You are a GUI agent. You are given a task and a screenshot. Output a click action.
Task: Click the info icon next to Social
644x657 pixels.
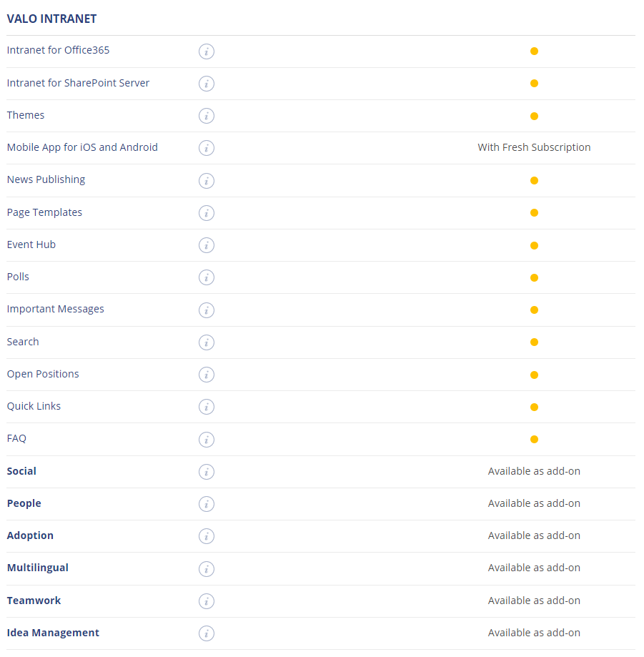pos(207,472)
